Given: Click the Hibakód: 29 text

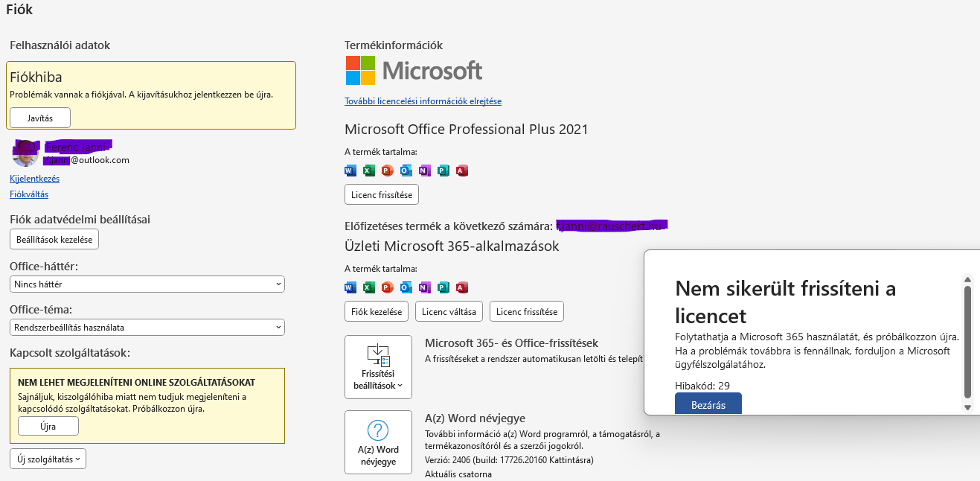Looking at the screenshot, I should [702, 386].
